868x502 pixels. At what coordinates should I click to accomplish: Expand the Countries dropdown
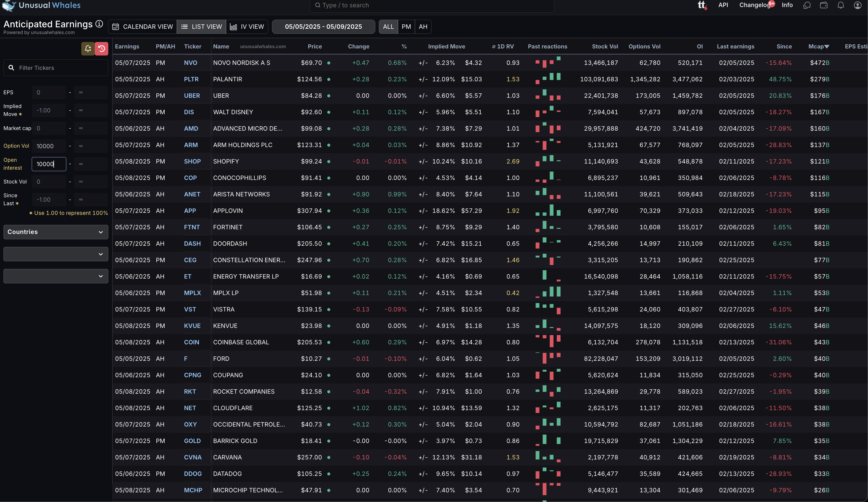tap(56, 232)
